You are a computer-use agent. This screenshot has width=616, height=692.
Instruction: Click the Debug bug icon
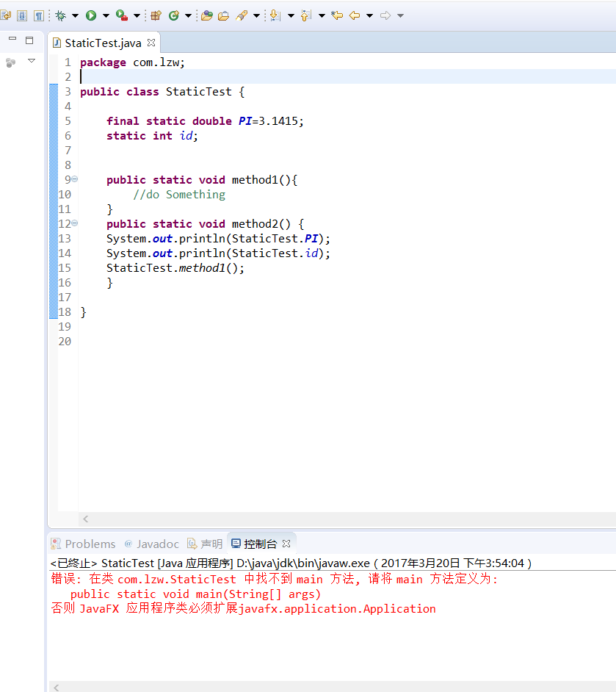61,15
